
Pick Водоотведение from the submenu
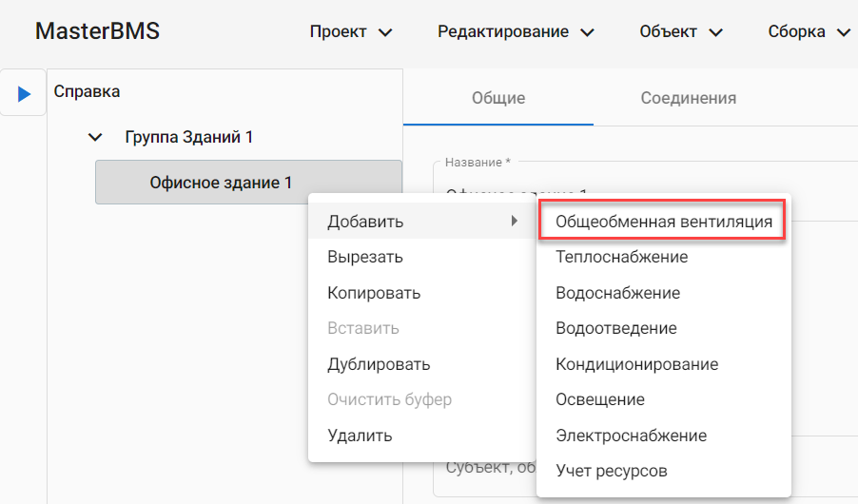(x=615, y=328)
